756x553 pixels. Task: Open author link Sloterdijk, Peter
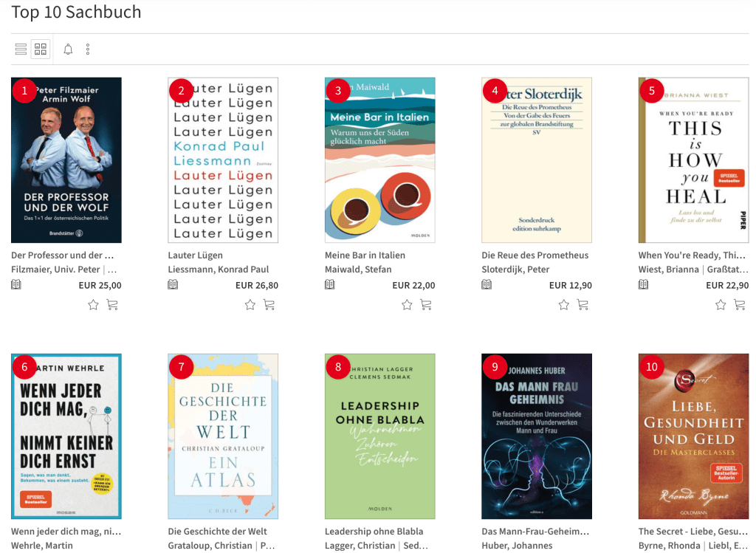[515, 269]
